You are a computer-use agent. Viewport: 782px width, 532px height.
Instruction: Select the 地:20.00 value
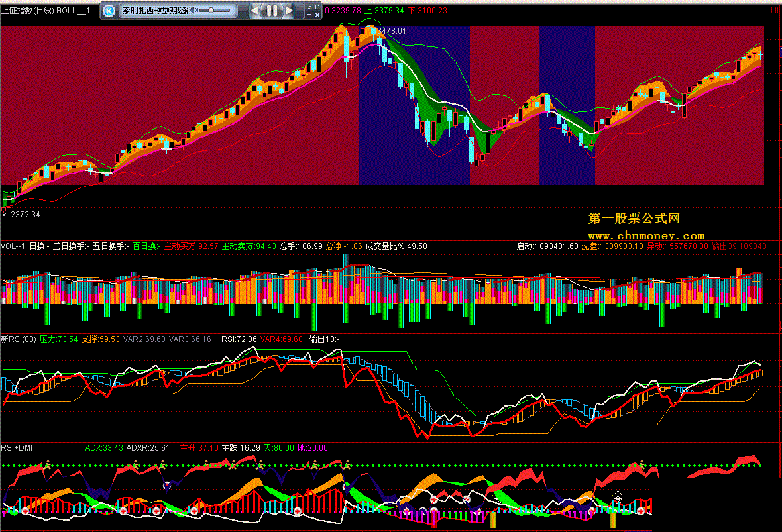click(313, 448)
